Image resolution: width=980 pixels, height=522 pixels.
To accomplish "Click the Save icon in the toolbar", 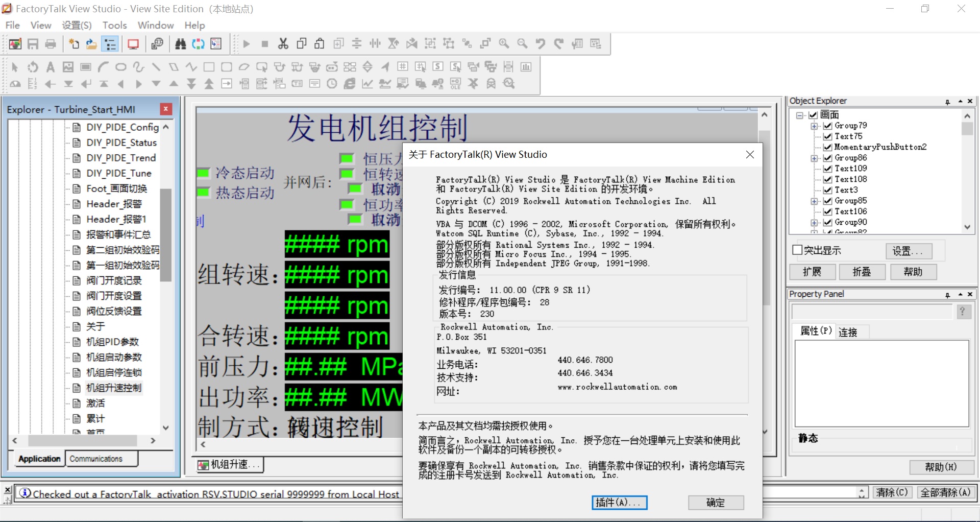I will tap(33, 44).
